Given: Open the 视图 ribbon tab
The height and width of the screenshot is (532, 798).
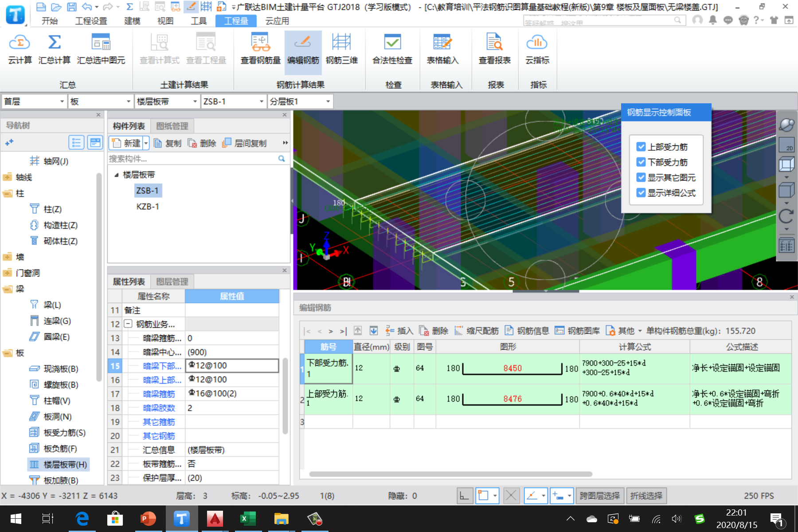Looking at the screenshot, I should [x=165, y=21].
